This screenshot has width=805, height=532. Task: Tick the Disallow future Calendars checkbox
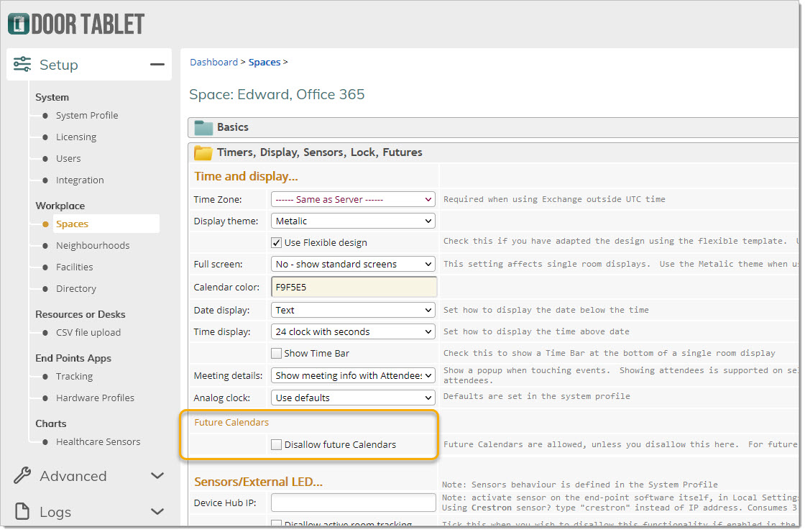(276, 445)
